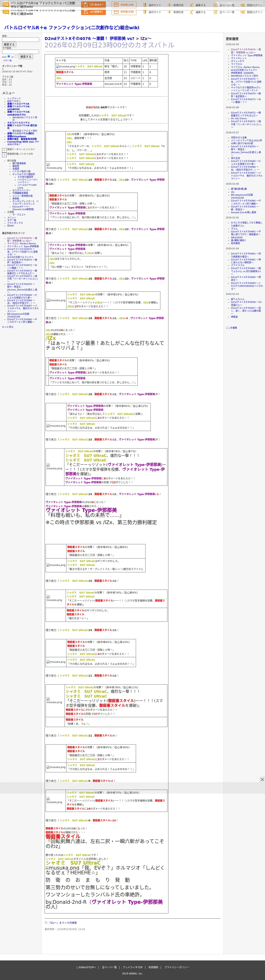Image resolution: width=265 pixels, height=980 pixels.
Task: Open the 愚痴板 link
Action: pos(16,198)
